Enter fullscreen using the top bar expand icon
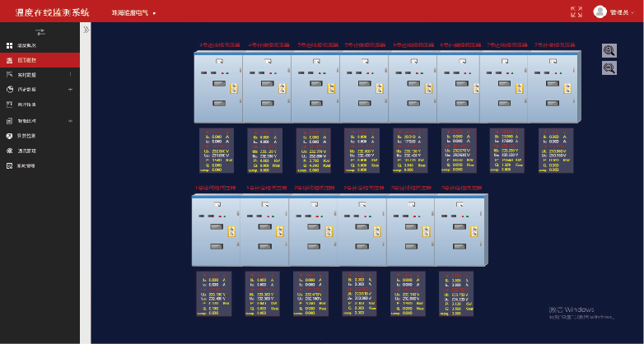The image size is (644, 344). click(576, 12)
